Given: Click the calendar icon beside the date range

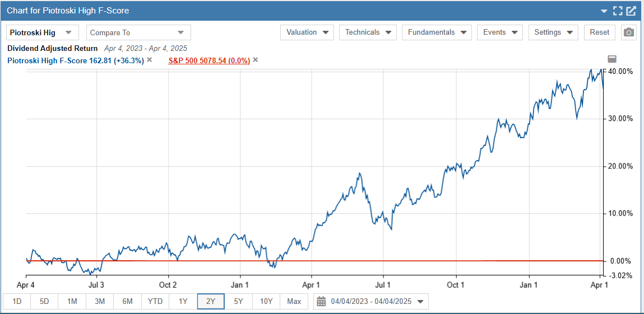Looking at the screenshot, I should pyautogui.click(x=321, y=302).
